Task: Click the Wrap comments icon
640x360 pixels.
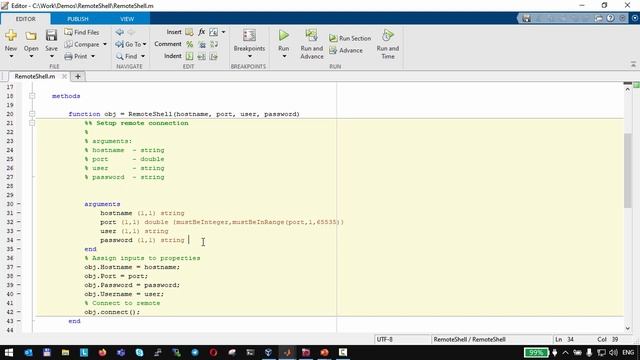Action: tap(214, 44)
